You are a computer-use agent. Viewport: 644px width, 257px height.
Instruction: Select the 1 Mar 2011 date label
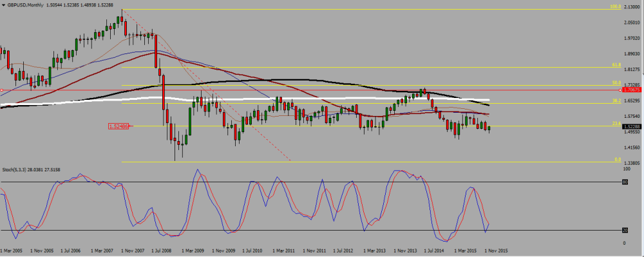pos(283,250)
